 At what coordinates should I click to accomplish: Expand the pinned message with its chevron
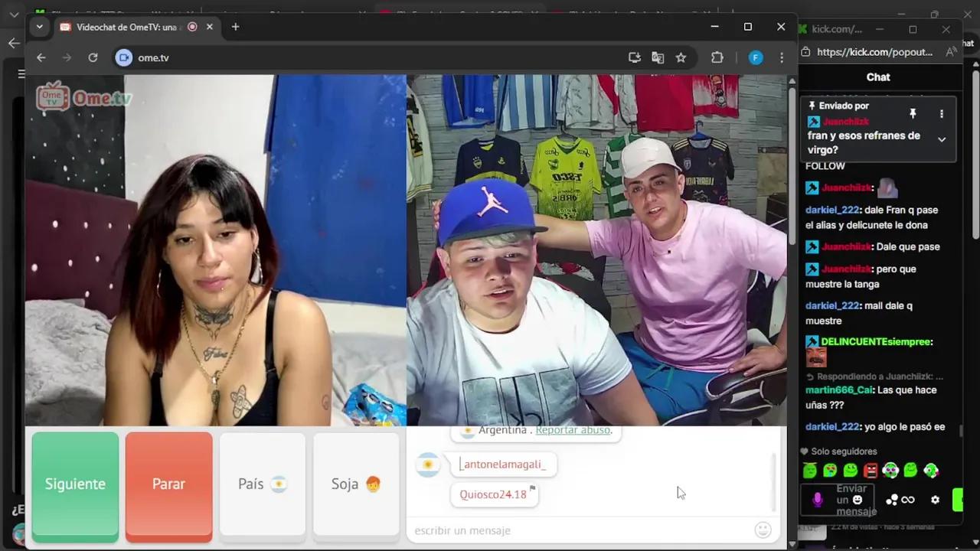click(x=941, y=139)
